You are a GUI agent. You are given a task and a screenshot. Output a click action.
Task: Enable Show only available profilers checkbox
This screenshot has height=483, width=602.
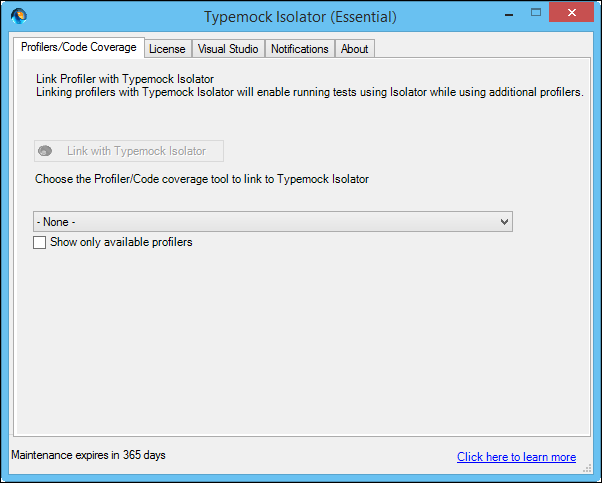(40, 242)
